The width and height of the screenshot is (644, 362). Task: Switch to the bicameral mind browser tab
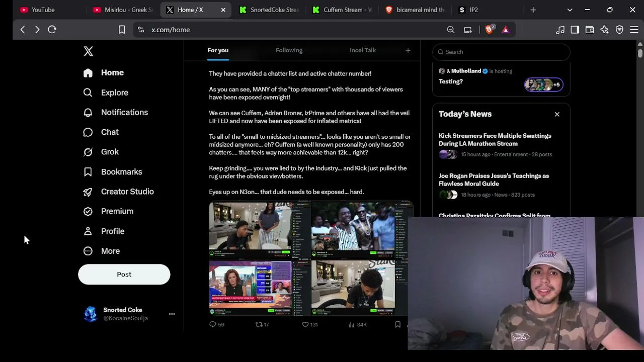[x=415, y=10]
